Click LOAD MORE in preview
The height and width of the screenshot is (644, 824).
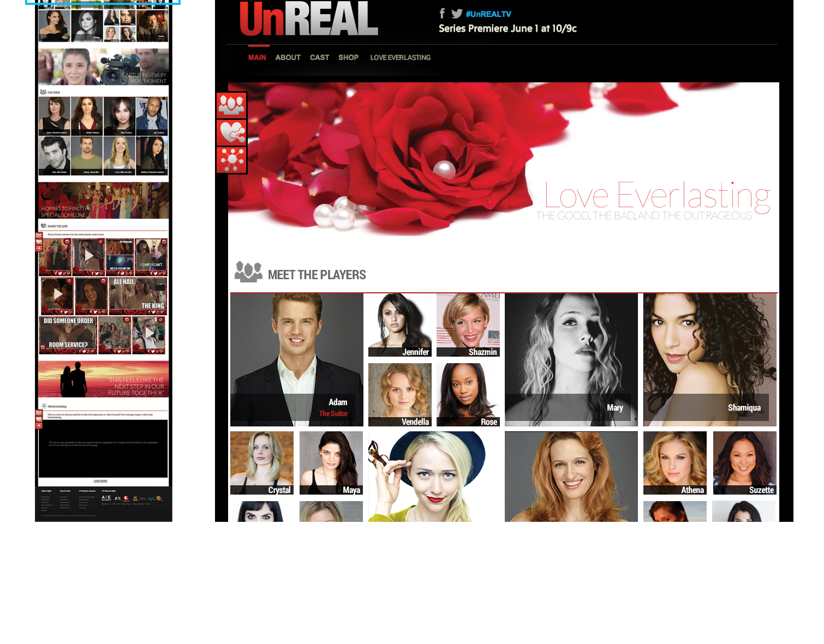click(100, 481)
